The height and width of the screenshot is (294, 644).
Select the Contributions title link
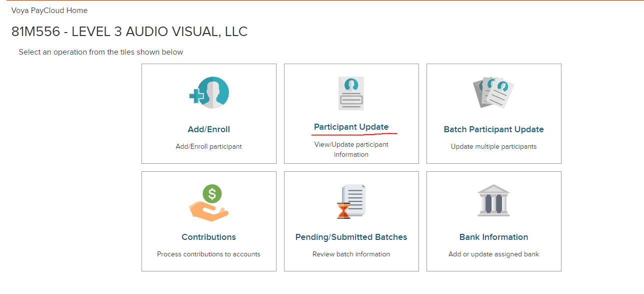(x=208, y=236)
